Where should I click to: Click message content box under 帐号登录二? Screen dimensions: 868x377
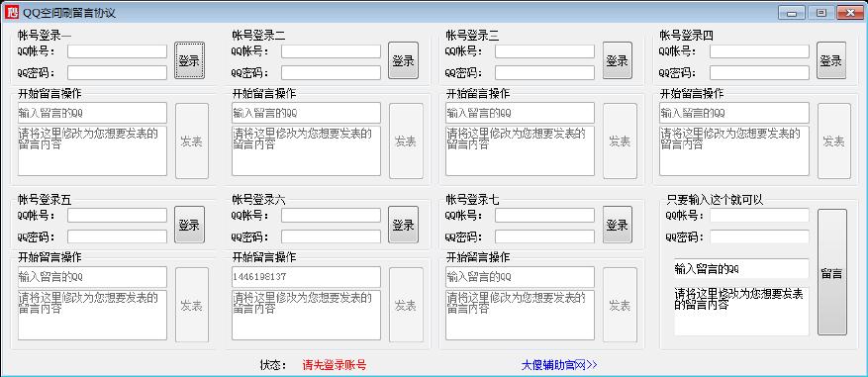click(306, 150)
